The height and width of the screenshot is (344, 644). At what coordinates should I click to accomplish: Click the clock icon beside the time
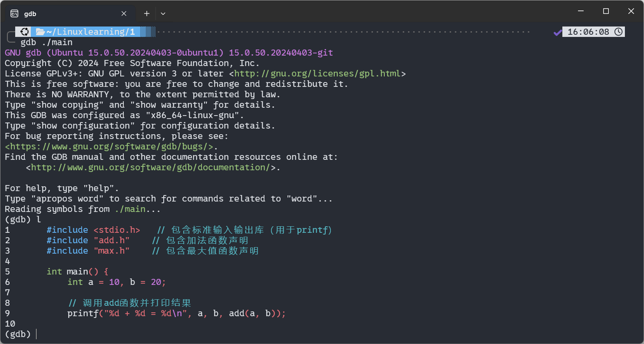pos(619,32)
